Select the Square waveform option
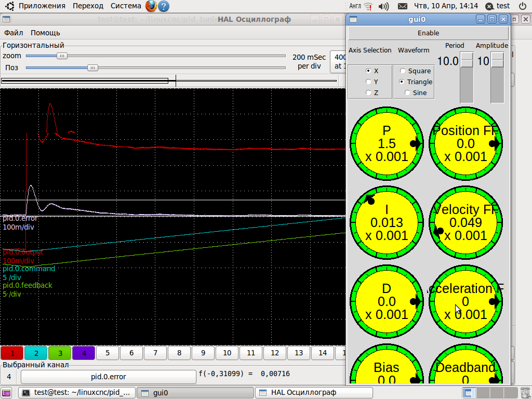 click(403, 71)
